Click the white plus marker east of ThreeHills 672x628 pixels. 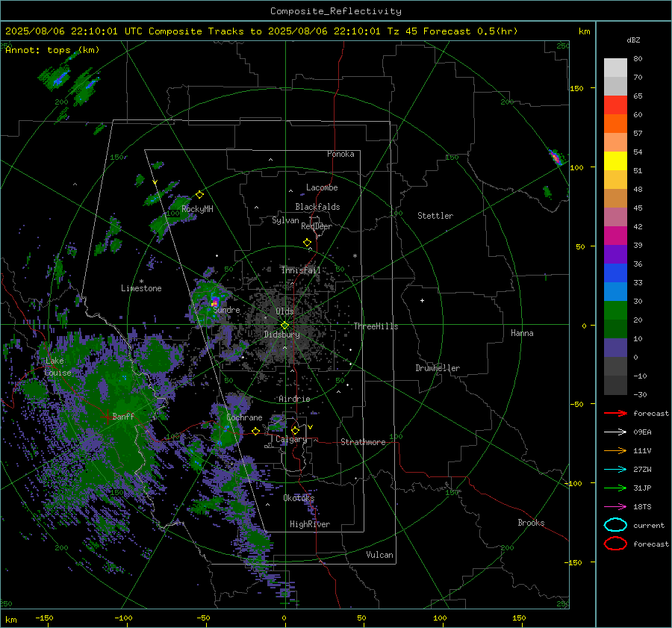422,300
